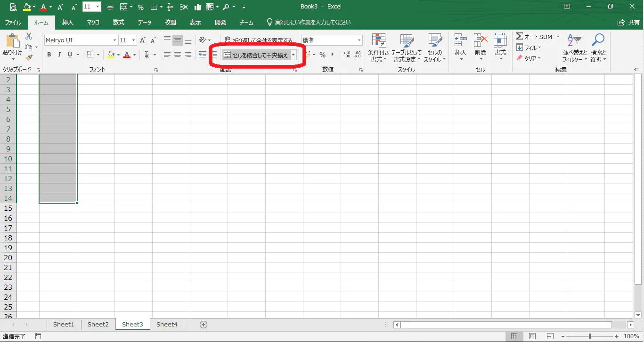Click the Clear (クリア) eraser button

coord(529,58)
